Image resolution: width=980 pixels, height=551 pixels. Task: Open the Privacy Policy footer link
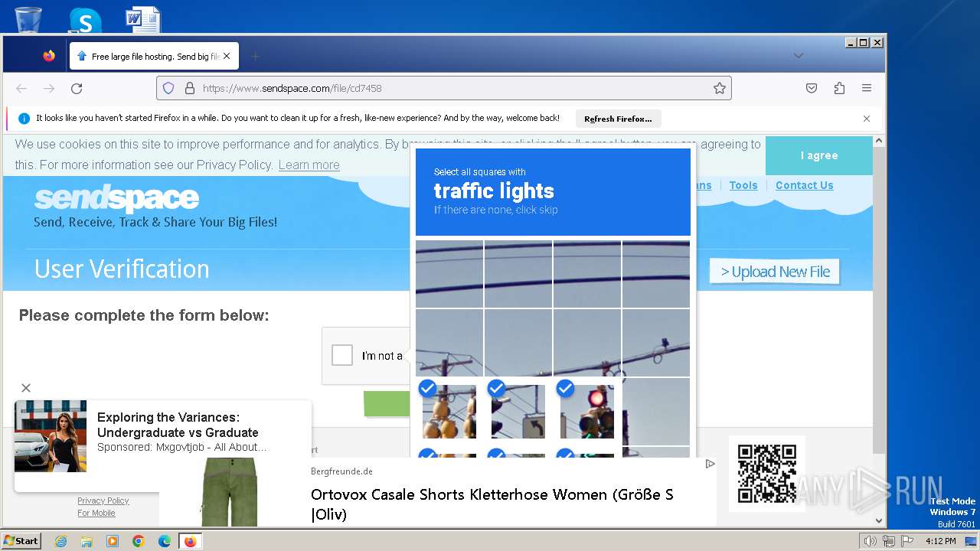103,500
